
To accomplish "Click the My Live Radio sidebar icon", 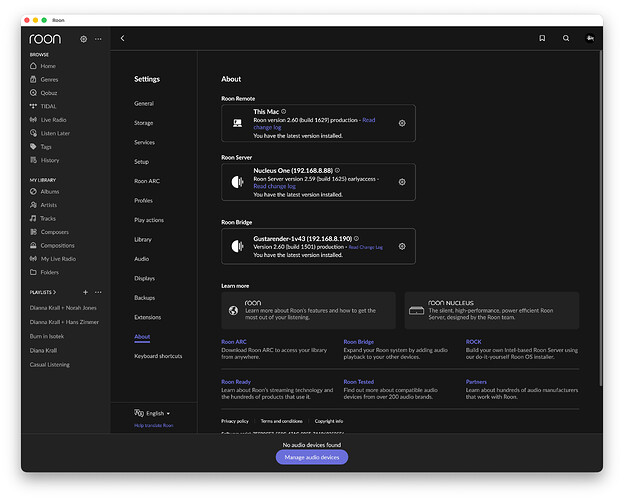I will pos(33,259).
